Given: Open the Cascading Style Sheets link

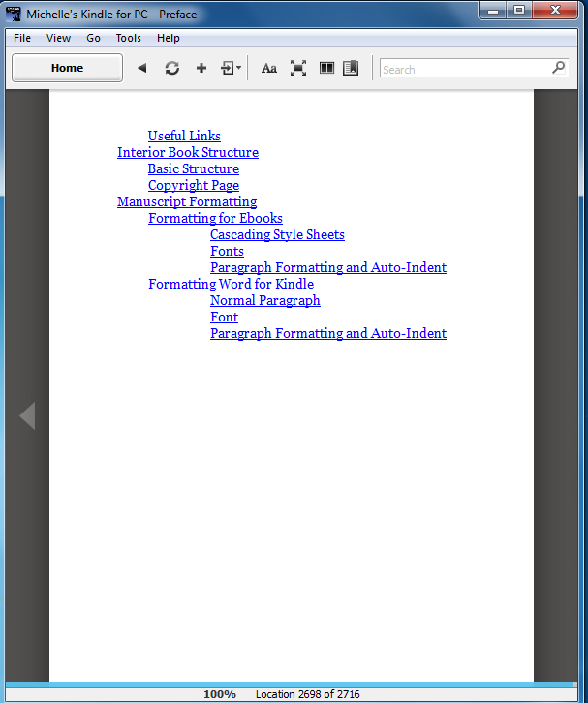Looking at the screenshot, I should (277, 234).
